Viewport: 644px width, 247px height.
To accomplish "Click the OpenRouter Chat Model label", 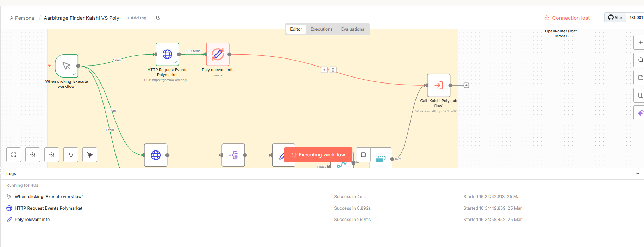I will (x=561, y=33).
